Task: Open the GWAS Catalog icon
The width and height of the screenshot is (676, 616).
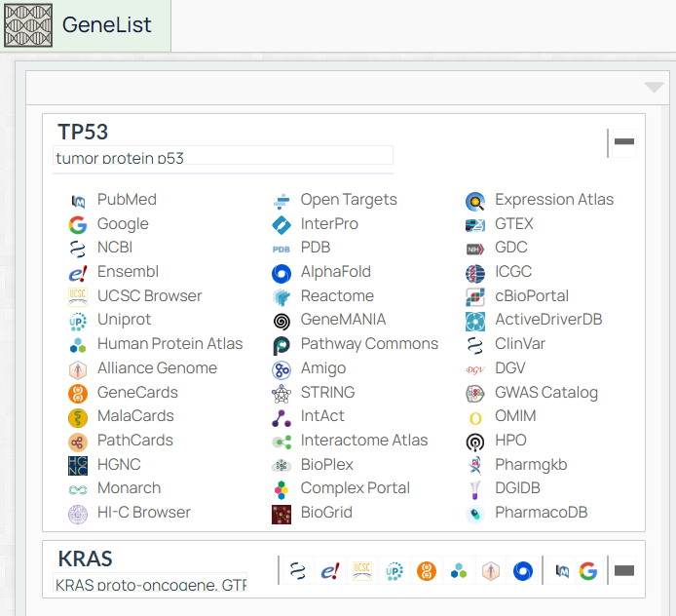Action: tap(475, 394)
